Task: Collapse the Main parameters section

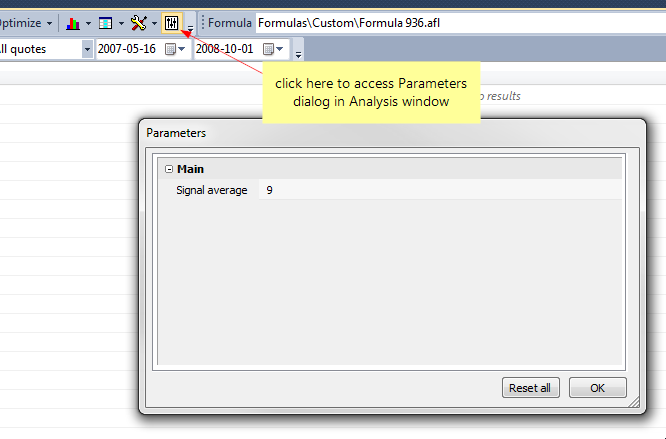Action: click(169, 169)
